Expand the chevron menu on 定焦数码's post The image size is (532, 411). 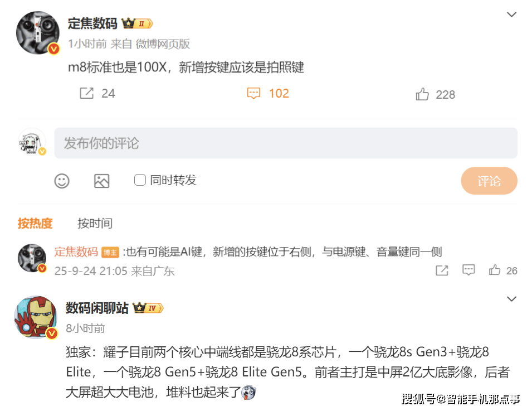[x=511, y=14]
